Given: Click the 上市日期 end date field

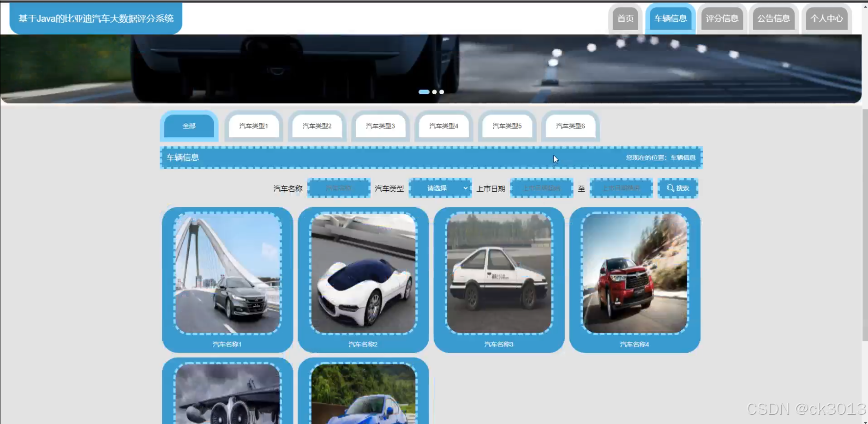Looking at the screenshot, I should click(x=621, y=188).
